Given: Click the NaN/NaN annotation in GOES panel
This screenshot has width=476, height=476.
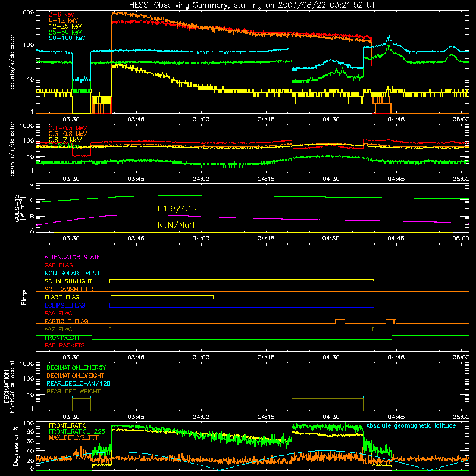Looking at the screenshot, I should tap(176, 225).
